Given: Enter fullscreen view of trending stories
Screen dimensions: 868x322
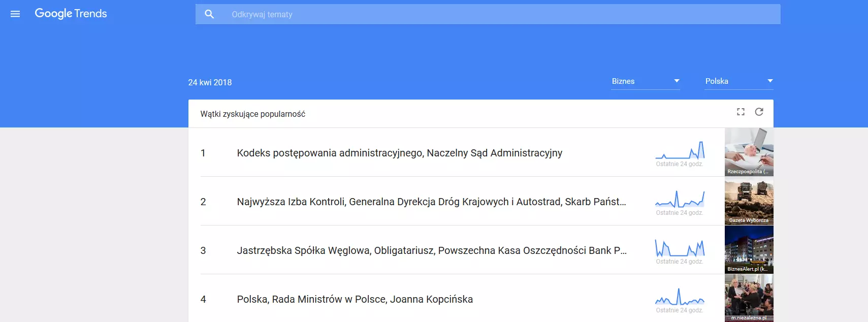Looking at the screenshot, I should click(741, 112).
